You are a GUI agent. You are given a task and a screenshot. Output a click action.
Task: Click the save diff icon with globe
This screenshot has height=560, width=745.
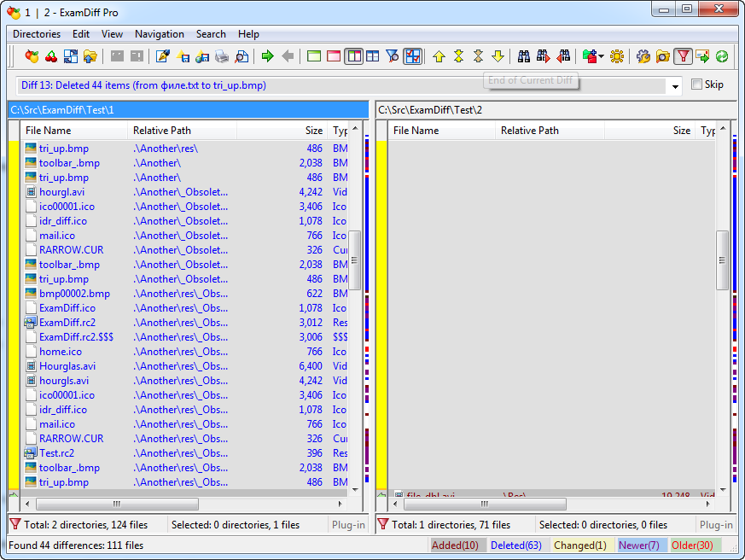(202, 56)
